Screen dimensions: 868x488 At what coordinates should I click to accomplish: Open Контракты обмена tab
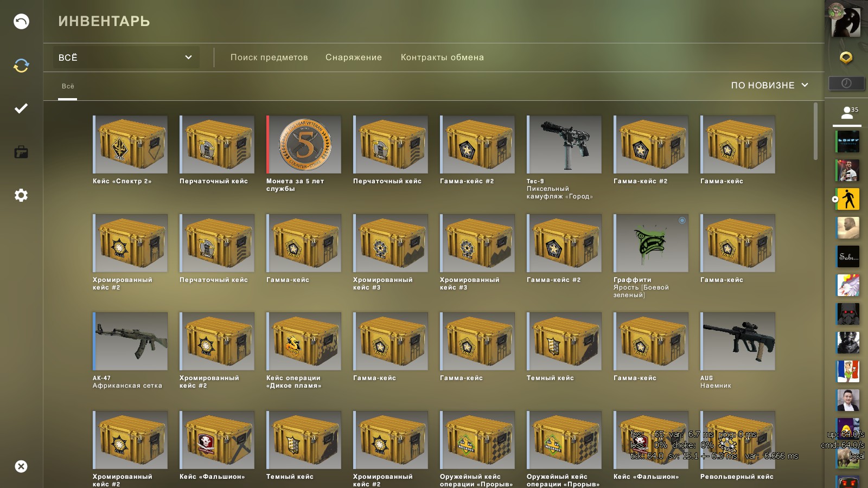[442, 57]
